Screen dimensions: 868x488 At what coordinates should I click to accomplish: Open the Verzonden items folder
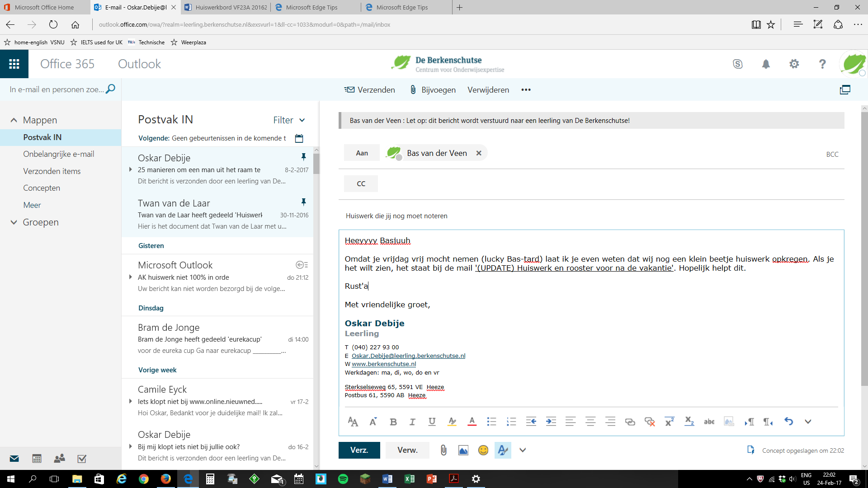click(x=52, y=171)
